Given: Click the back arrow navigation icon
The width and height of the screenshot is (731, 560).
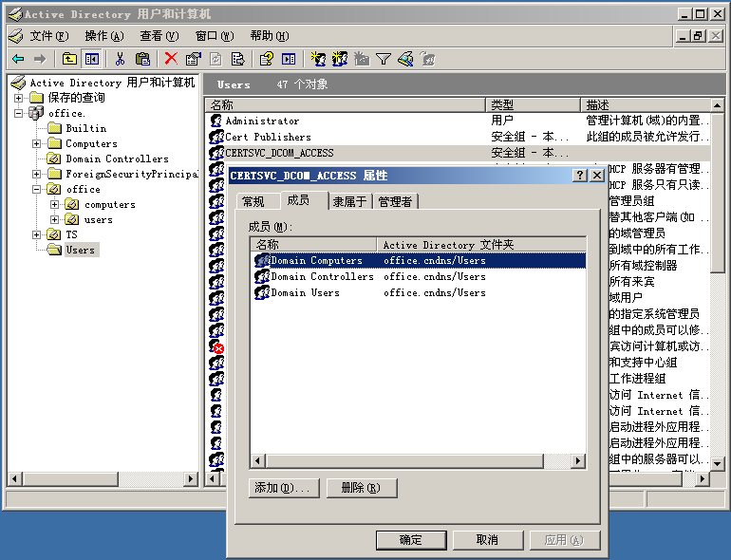Looking at the screenshot, I should [x=18, y=59].
